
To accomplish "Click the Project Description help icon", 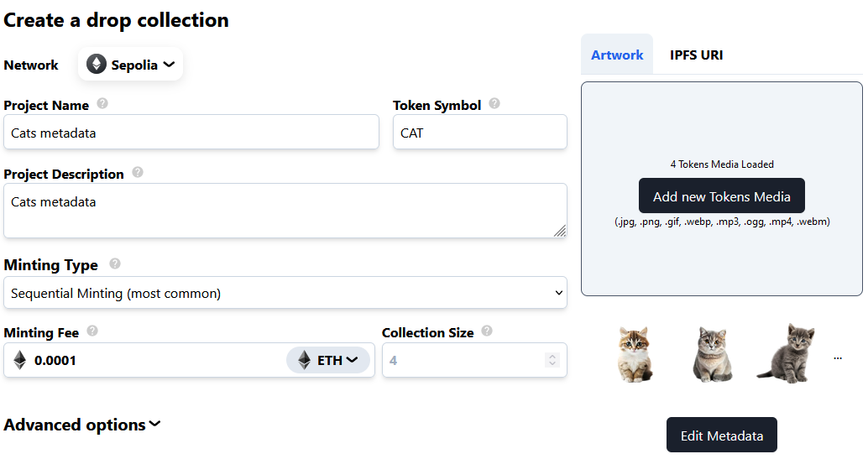I will [138, 173].
